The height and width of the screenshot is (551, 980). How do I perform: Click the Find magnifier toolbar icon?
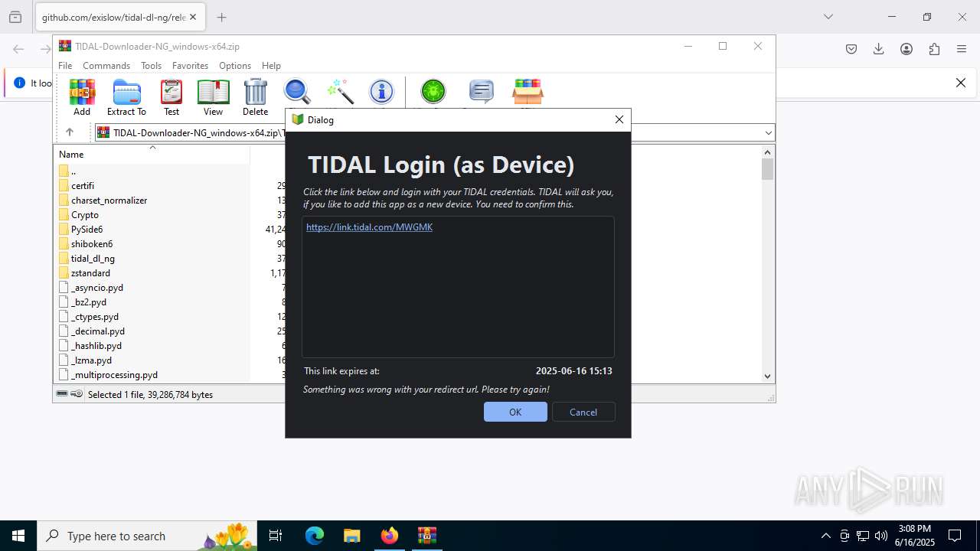pos(297,91)
